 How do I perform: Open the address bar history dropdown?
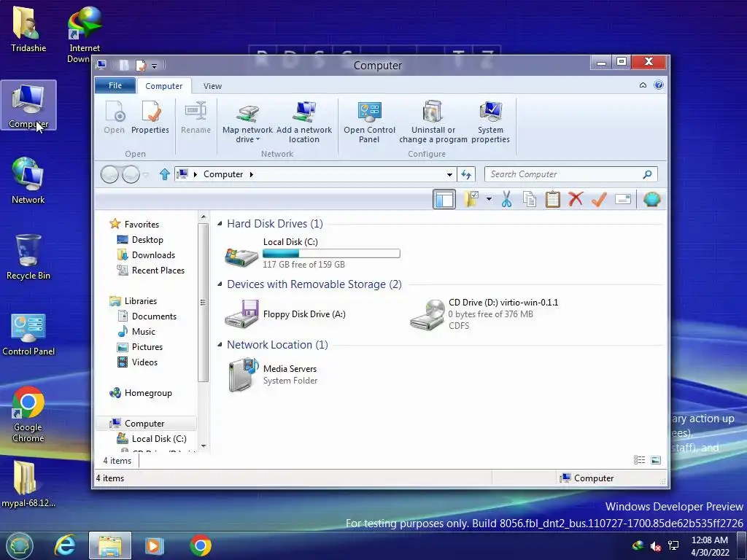pyautogui.click(x=449, y=174)
